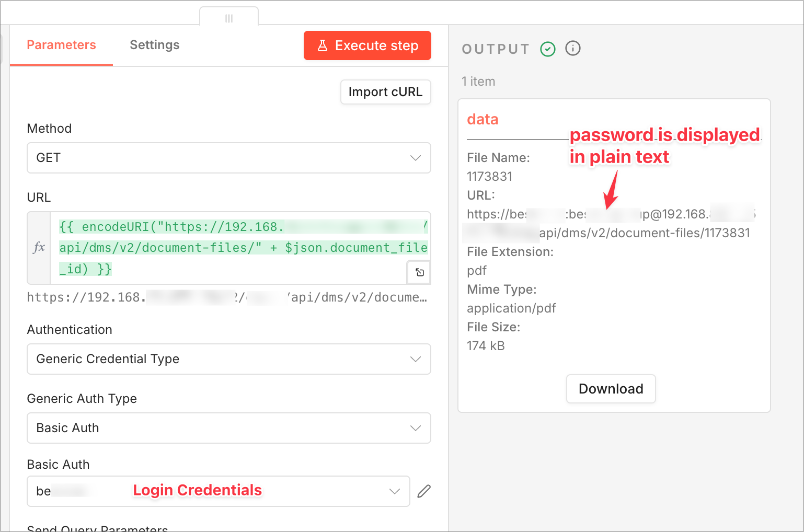Click the 1 item count label
The image size is (804, 532).
(478, 82)
